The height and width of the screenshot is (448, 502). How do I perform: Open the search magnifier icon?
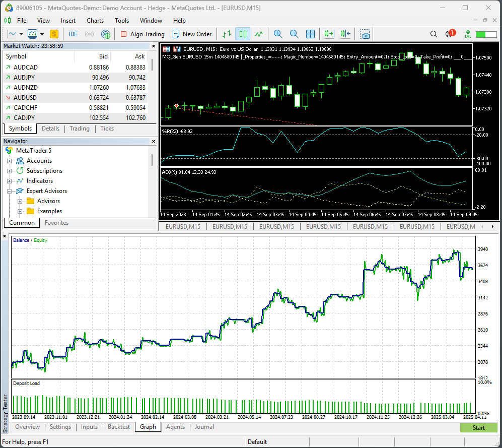pyautogui.click(x=434, y=34)
